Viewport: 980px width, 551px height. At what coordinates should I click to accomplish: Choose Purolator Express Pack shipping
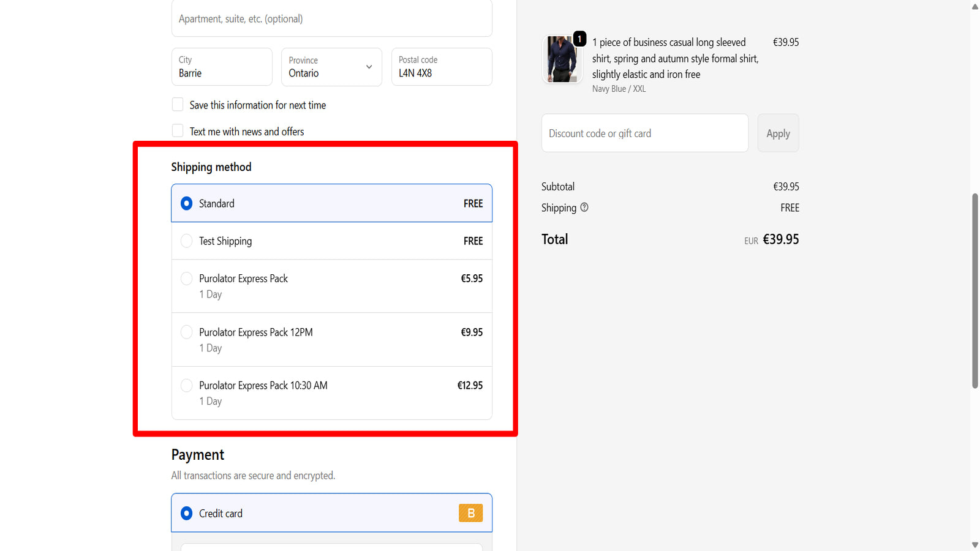pos(332,287)
